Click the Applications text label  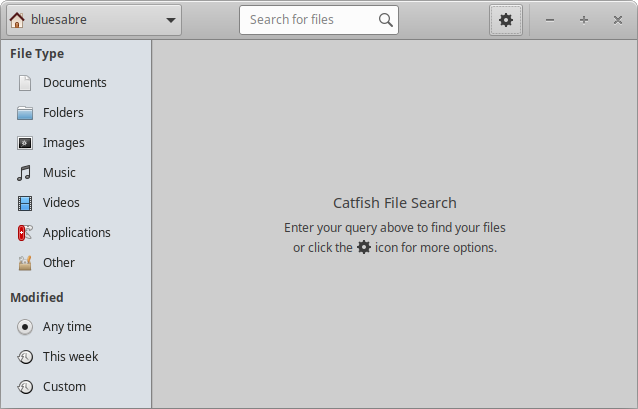[77, 233]
